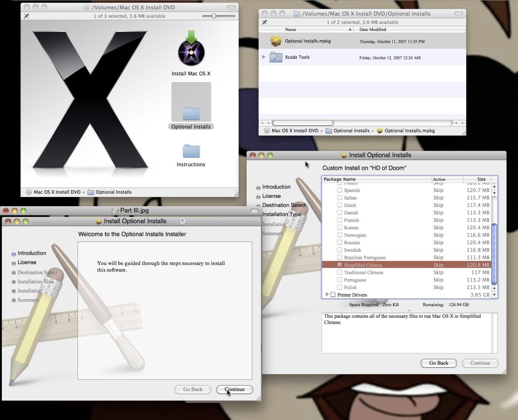518x420 pixels.
Task: Click toolbar customize icon in Optional Installs window
Action: click(264, 22)
